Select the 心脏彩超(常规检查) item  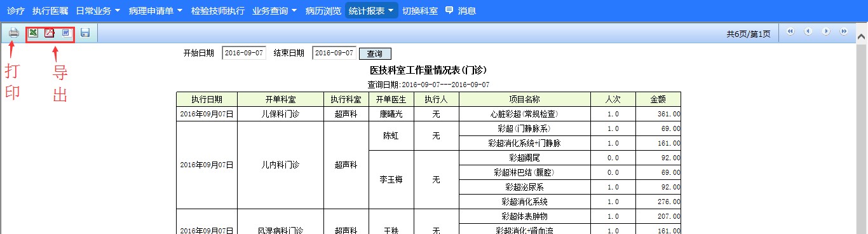[524, 114]
